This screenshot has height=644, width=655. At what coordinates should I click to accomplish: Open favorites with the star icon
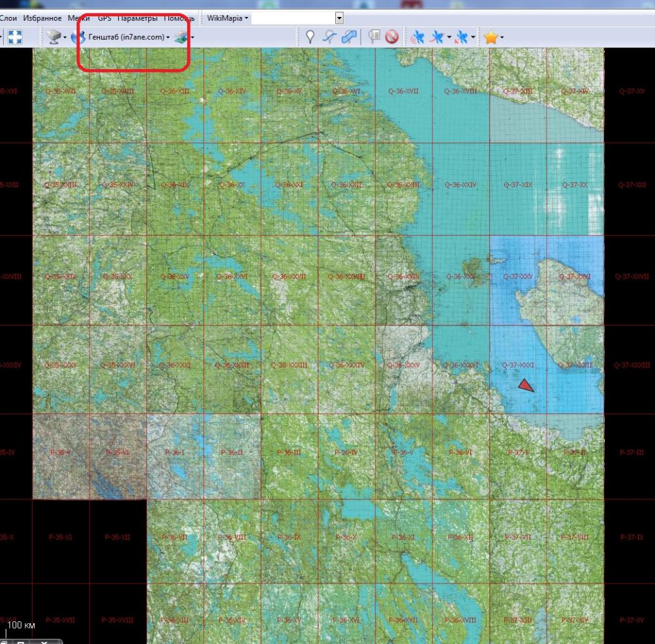coord(490,37)
